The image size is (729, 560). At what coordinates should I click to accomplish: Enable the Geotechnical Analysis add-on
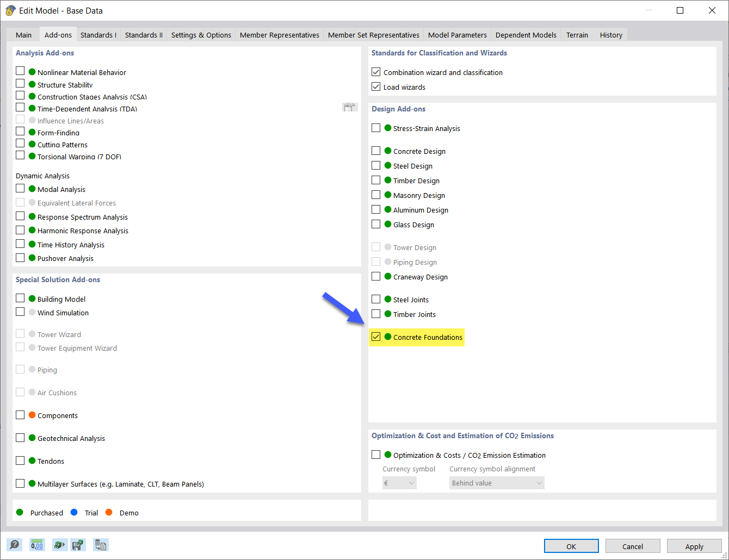(20, 437)
